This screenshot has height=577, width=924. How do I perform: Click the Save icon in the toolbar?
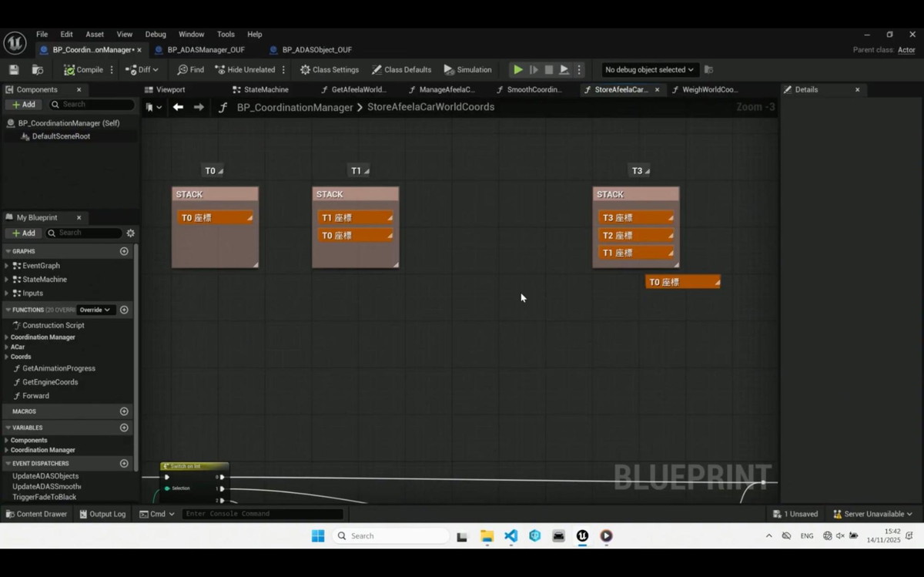(14, 69)
